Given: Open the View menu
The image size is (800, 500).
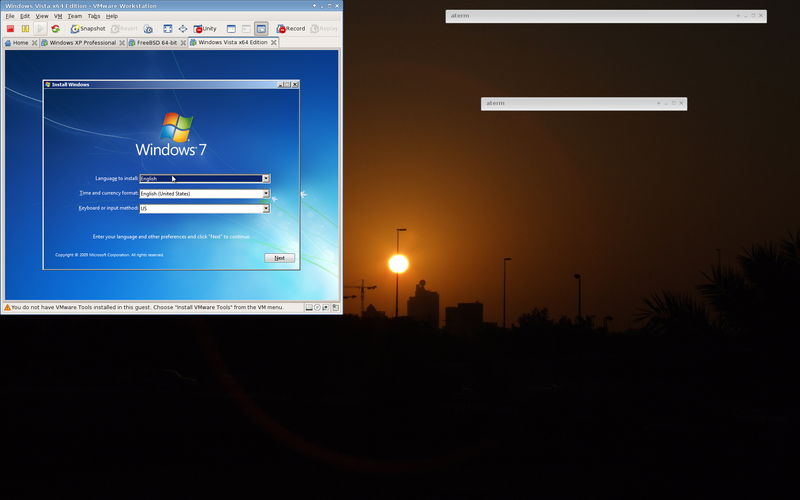Looking at the screenshot, I should [42, 16].
